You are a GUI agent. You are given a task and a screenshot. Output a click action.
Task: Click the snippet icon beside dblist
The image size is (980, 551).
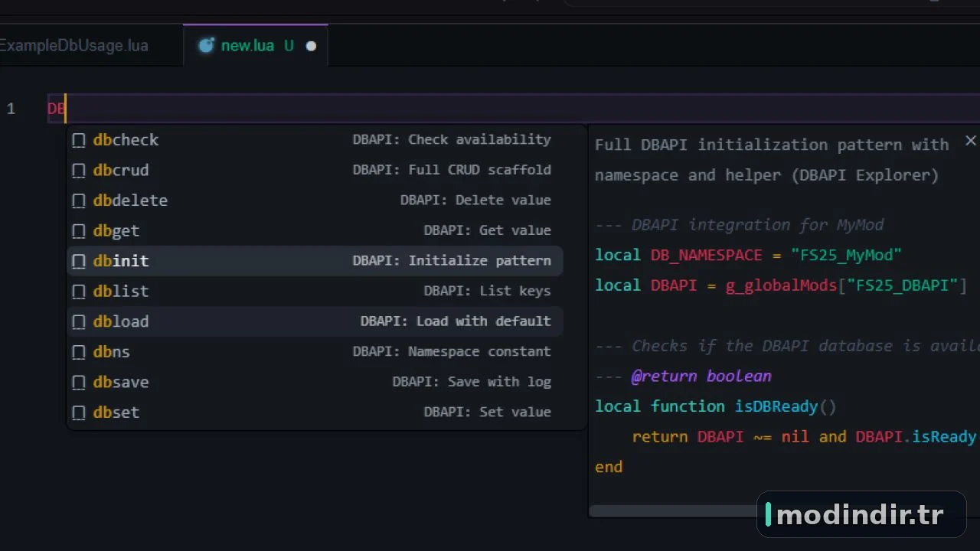[78, 291]
